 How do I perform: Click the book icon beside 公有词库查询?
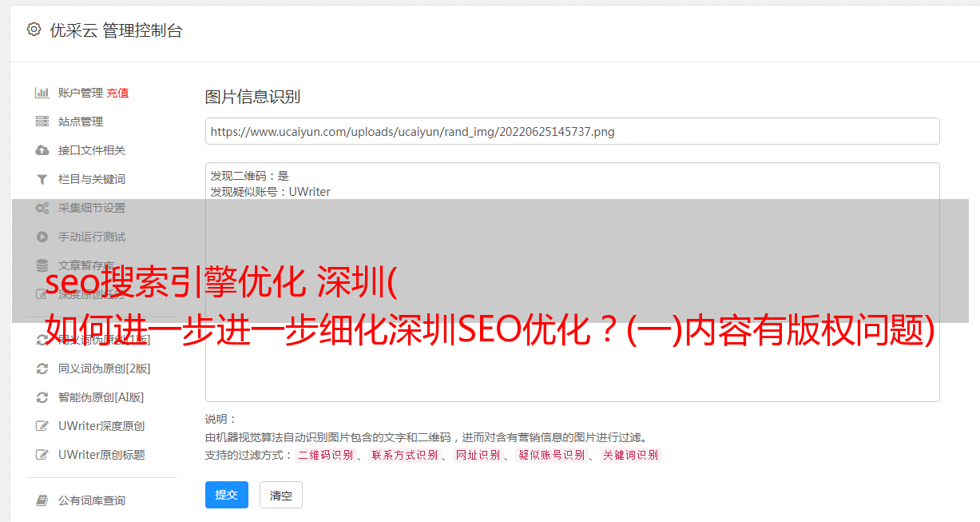(x=42, y=500)
